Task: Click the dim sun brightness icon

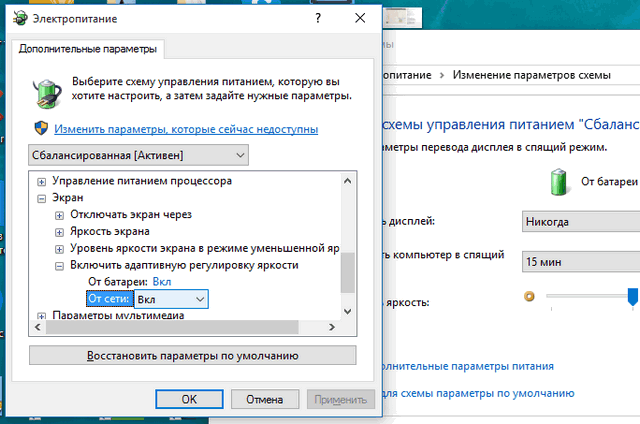Action: [x=529, y=296]
